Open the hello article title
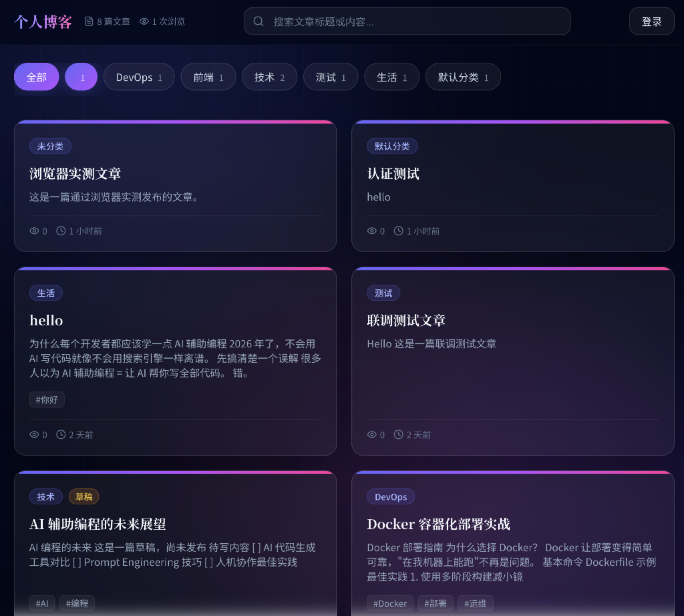The height and width of the screenshot is (616, 684). [x=46, y=320]
